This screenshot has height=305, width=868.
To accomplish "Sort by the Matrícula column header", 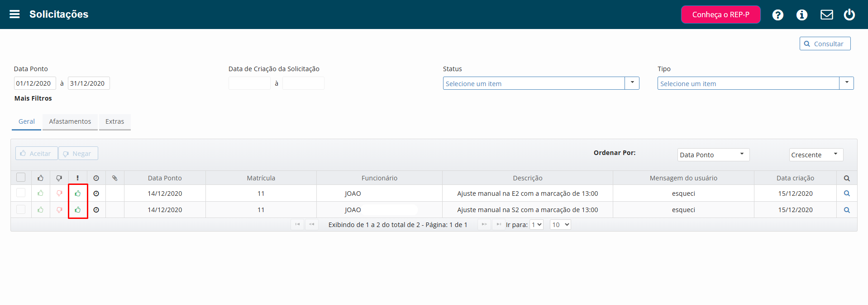I will click(261, 178).
